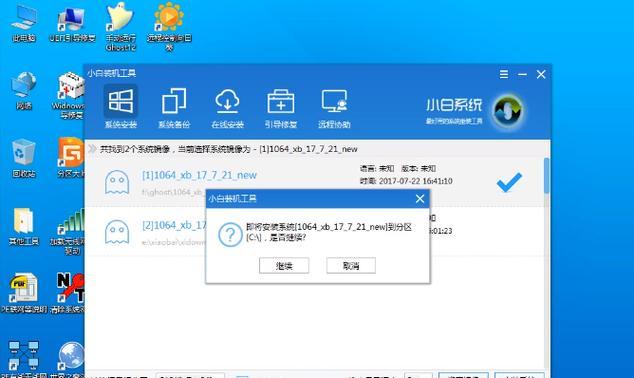
Task: Open the hamburger menu in 小白装机工具 title bar
Action: (x=504, y=74)
